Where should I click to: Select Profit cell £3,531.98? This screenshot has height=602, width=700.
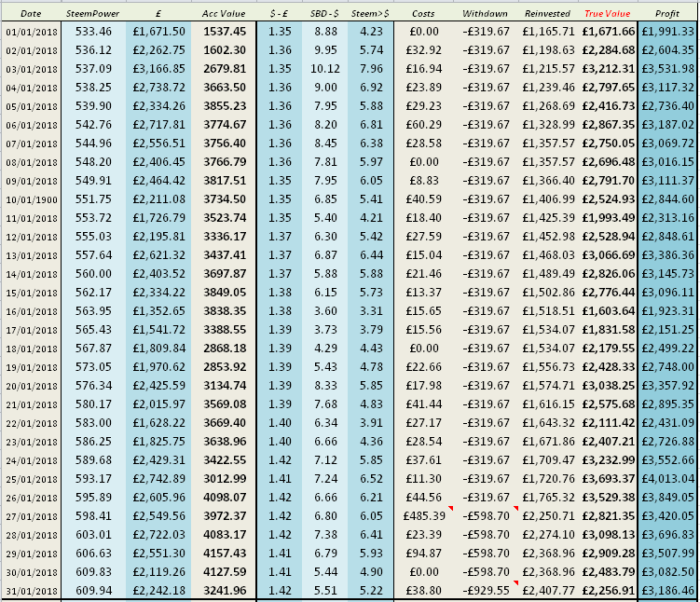point(668,69)
